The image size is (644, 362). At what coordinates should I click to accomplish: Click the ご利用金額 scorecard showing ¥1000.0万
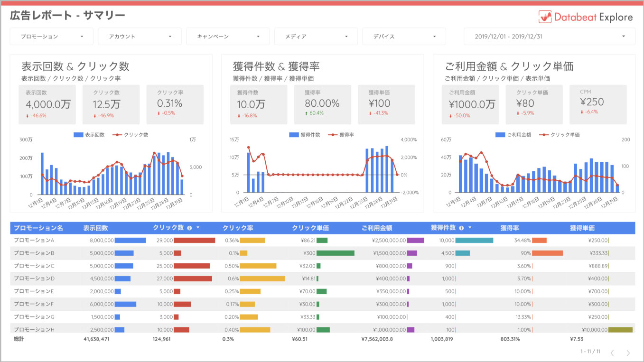pos(470,104)
